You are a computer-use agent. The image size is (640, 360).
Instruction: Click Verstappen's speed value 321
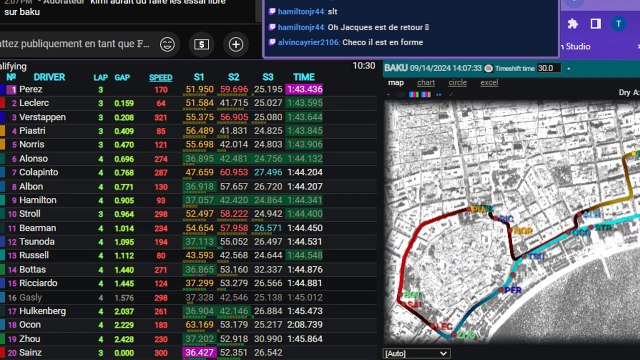[x=161, y=118]
